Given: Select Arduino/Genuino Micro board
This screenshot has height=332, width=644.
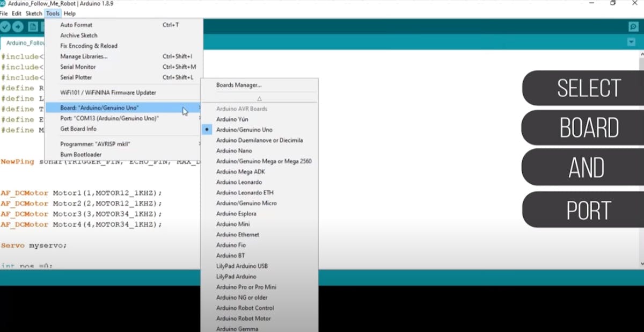Looking at the screenshot, I should [x=260, y=203].
